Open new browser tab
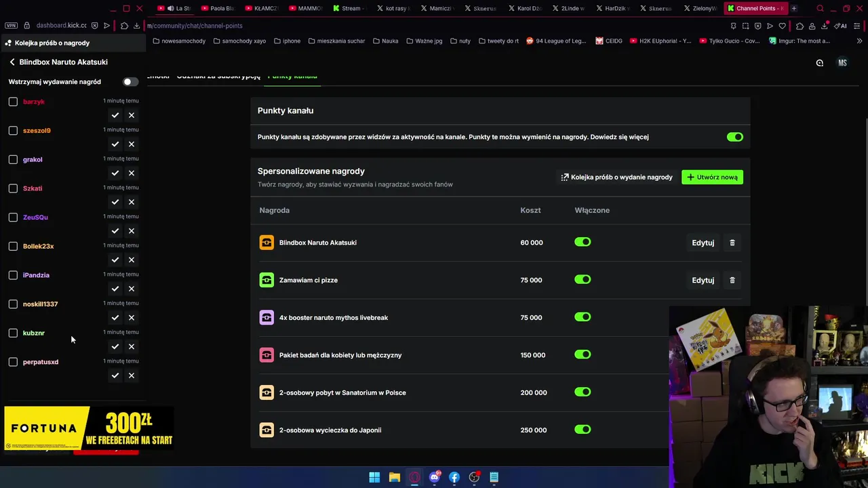This screenshot has width=868, height=488. 794,8
